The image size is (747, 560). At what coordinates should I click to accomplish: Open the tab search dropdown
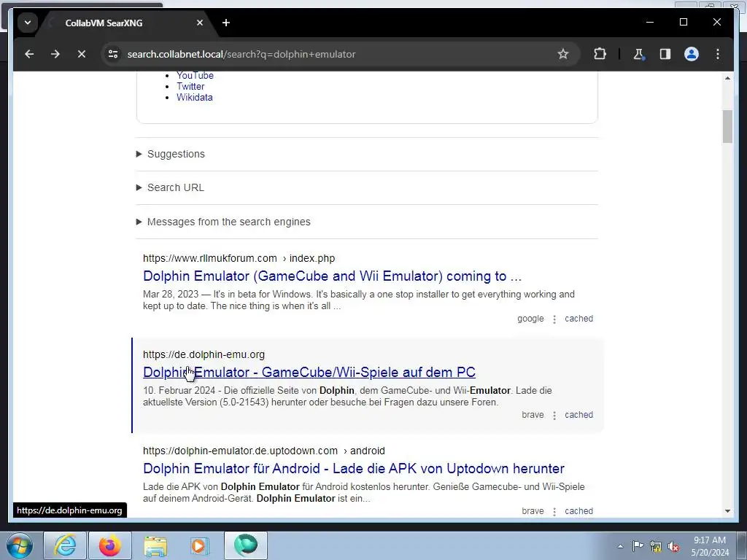click(x=28, y=23)
